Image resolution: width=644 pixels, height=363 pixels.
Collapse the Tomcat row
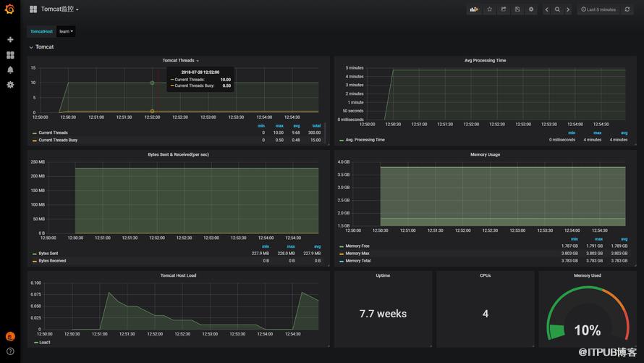click(x=41, y=47)
